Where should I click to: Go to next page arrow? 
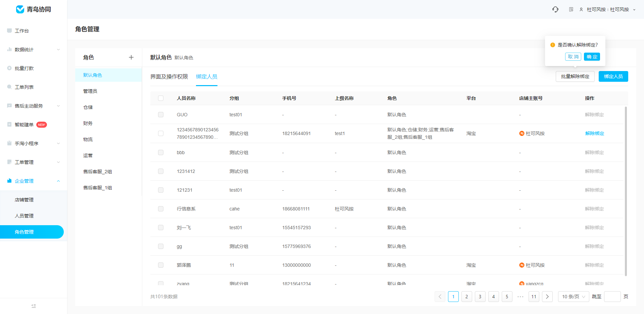point(547,297)
